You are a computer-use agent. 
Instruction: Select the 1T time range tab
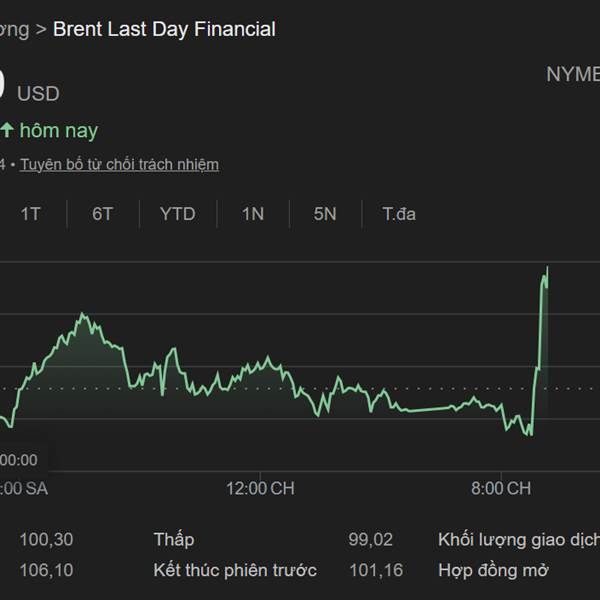click(31, 214)
